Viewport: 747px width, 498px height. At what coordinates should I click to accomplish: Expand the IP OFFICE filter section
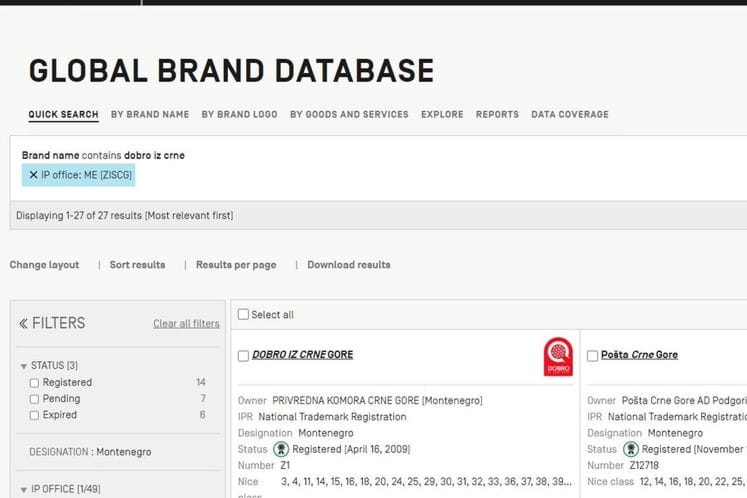[23, 490]
